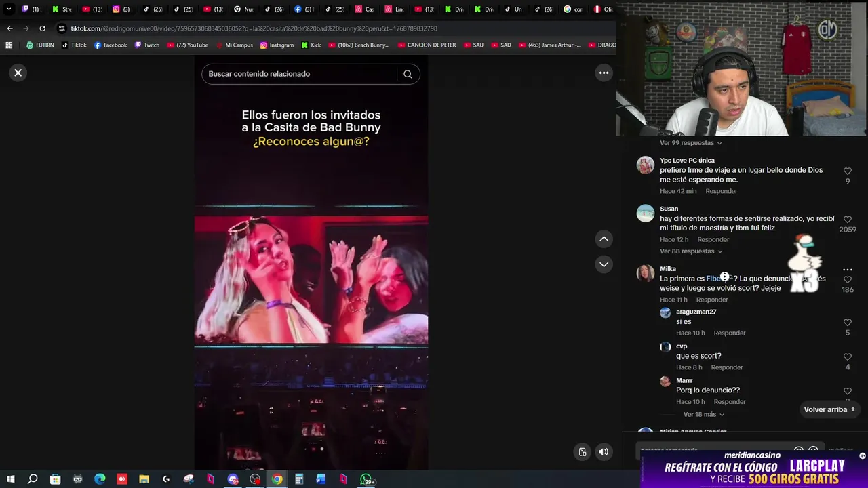Switch to the 'Nue' browser tab
This screenshot has height=488, width=868.
coord(243,9)
